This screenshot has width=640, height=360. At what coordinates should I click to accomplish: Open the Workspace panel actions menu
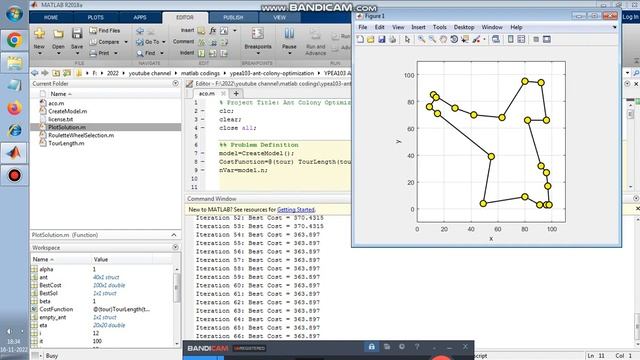(176, 247)
